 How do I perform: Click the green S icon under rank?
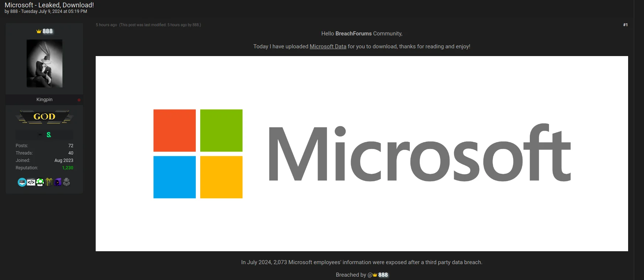pyautogui.click(x=49, y=135)
